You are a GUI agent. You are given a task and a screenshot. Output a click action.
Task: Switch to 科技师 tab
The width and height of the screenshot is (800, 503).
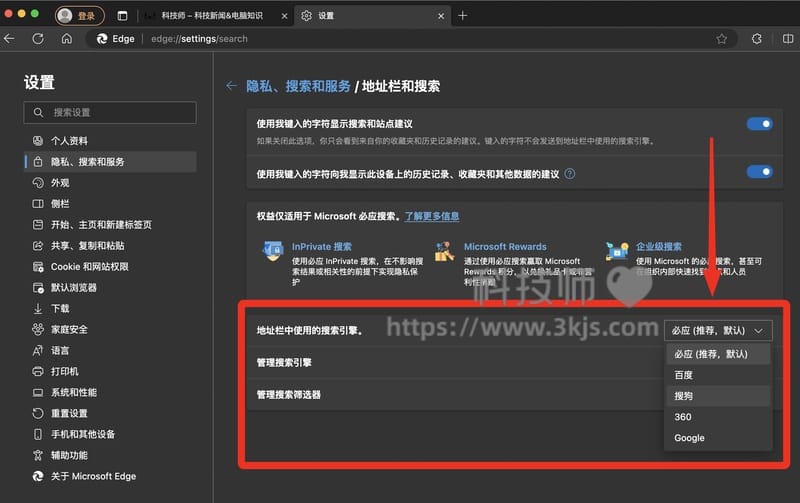pos(212,16)
